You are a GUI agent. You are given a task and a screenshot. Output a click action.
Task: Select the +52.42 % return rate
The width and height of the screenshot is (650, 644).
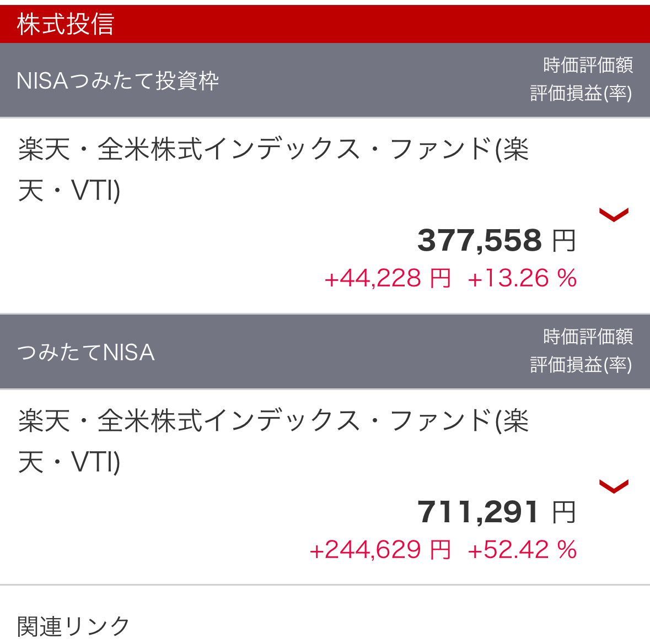click(x=522, y=550)
